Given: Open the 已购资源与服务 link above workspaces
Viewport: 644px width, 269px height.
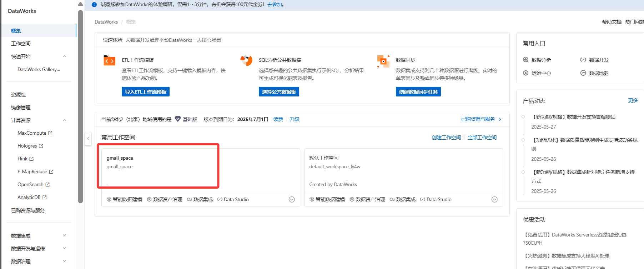Looking at the screenshot, I should pos(478,119).
